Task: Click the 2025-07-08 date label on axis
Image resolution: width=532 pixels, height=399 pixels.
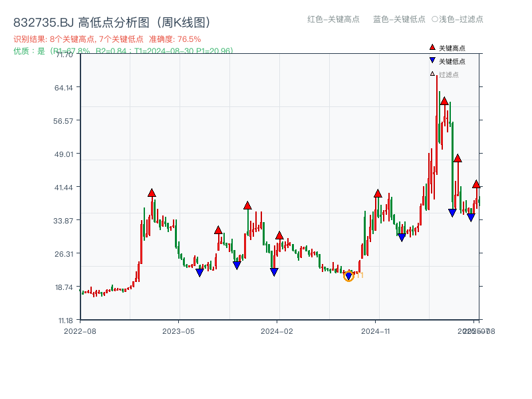Action: 476,330
